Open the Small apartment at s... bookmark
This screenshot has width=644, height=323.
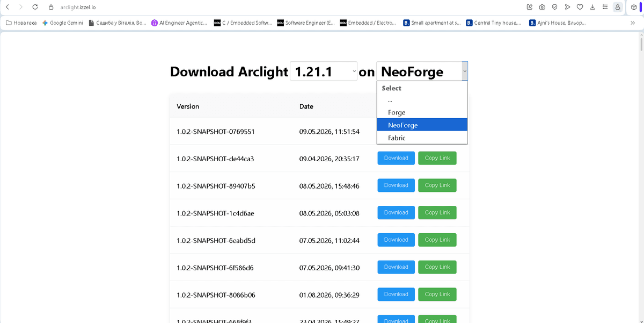pyautogui.click(x=431, y=23)
